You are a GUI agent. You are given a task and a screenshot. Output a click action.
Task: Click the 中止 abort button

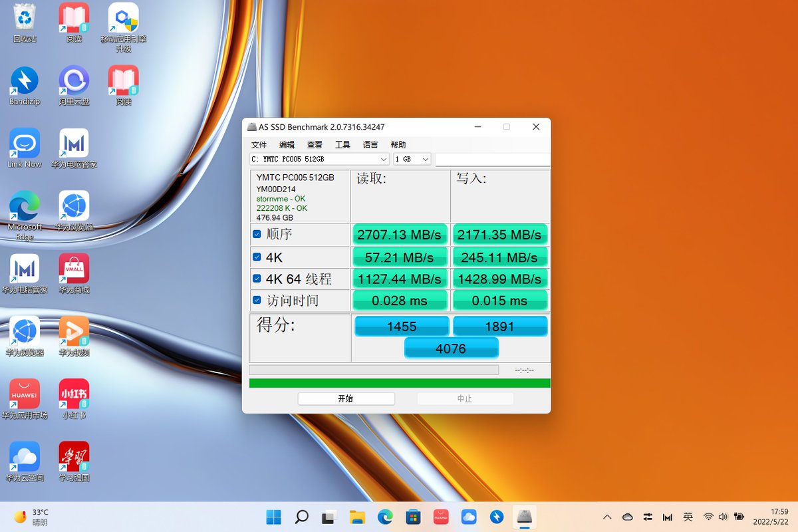465,399
